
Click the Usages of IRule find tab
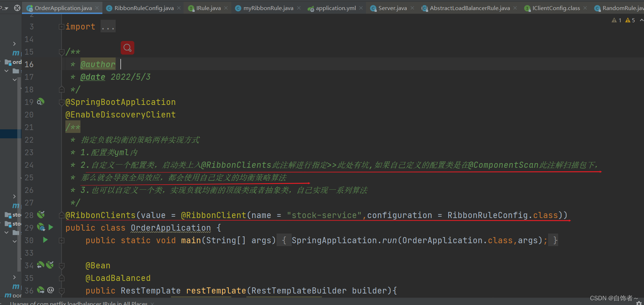click(x=79, y=303)
